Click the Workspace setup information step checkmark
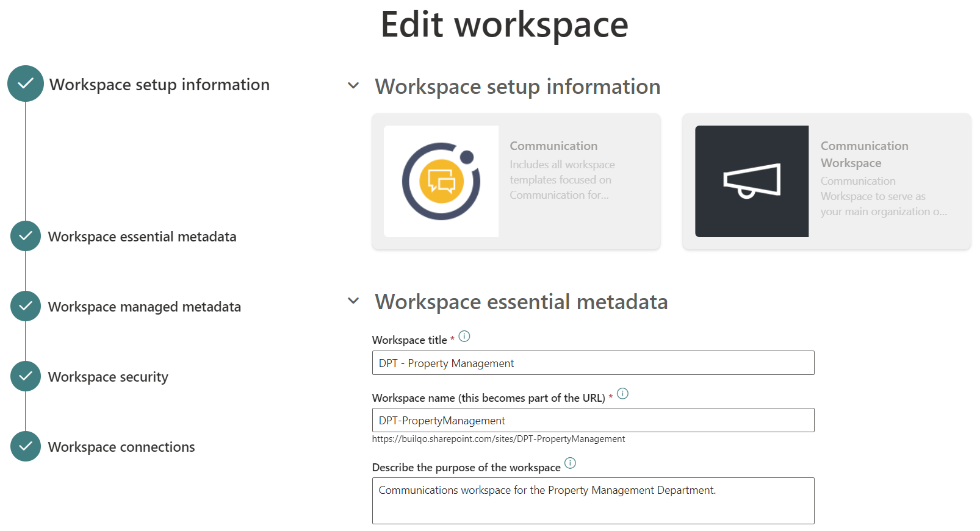Image resolution: width=980 pixels, height=531 pixels. [26, 84]
